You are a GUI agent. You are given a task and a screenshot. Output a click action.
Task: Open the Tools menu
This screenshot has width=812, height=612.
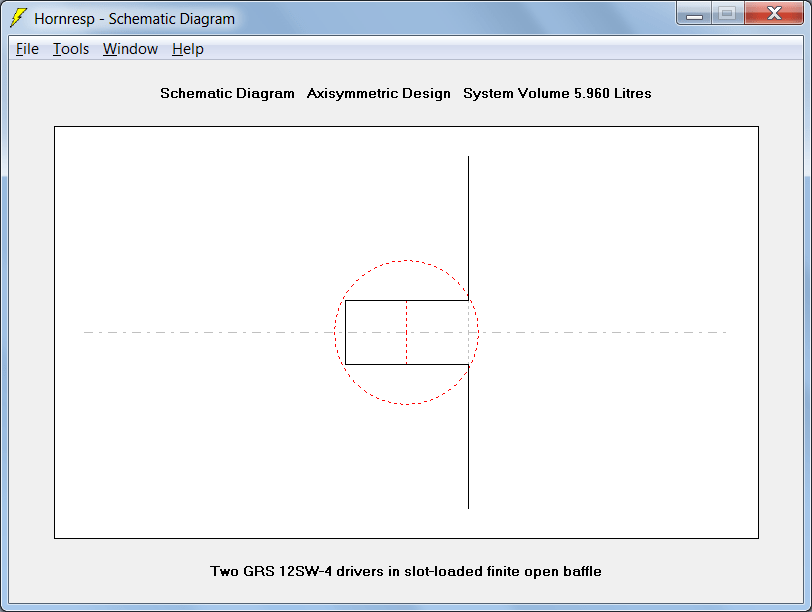tap(71, 49)
